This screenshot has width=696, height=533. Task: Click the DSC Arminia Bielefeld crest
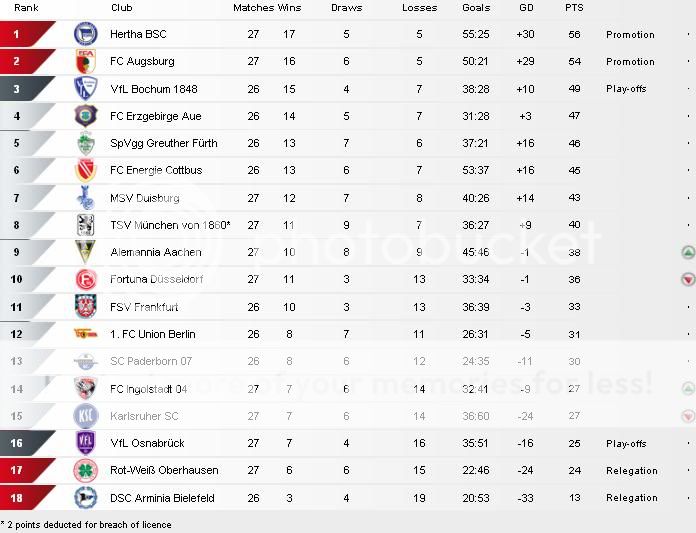86,497
